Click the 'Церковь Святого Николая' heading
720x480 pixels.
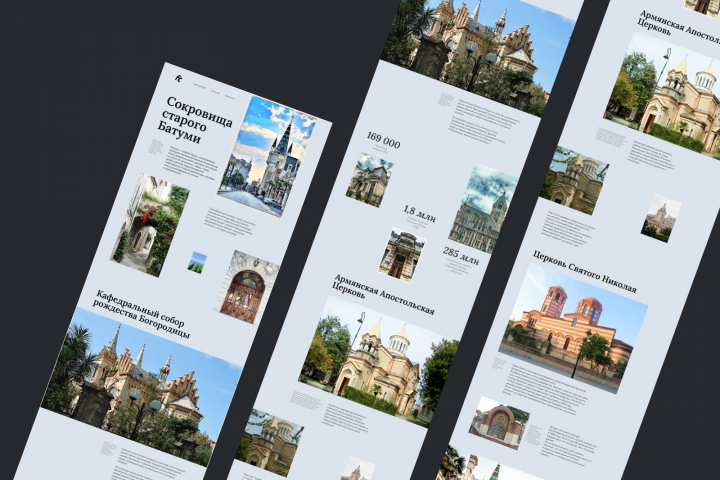[x=585, y=271]
